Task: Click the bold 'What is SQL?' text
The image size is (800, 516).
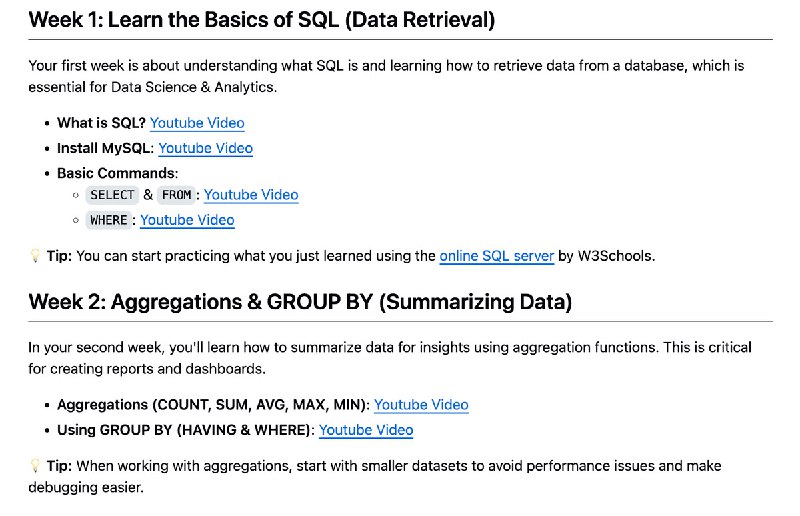Action: [x=102, y=123]
